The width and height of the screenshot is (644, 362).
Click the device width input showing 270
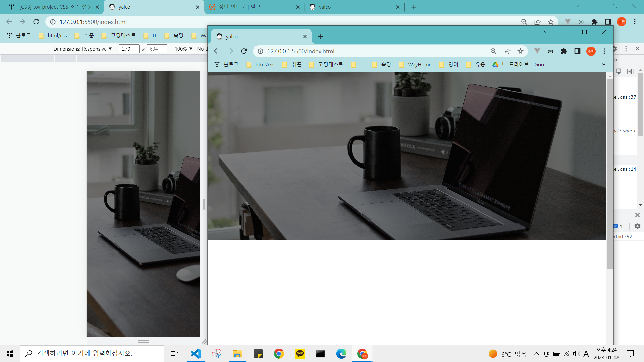coord(129,49)
